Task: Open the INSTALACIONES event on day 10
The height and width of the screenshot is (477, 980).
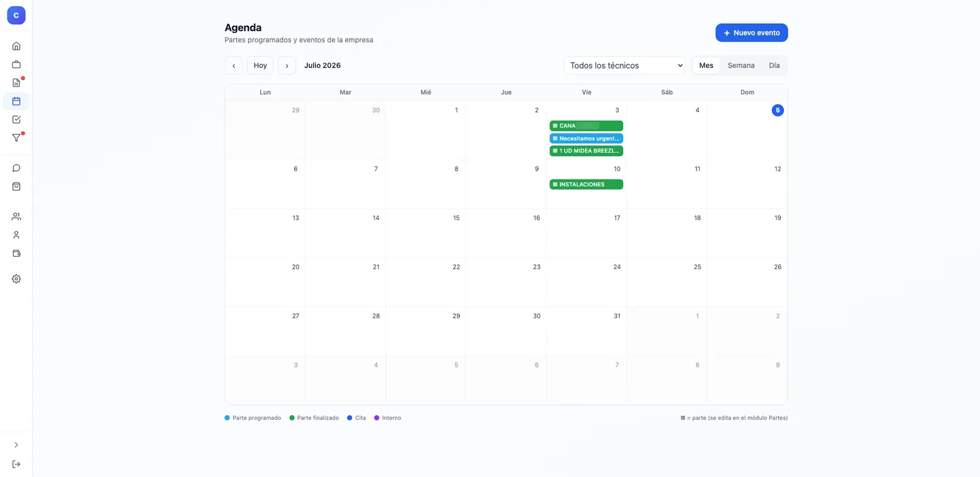Action: click(586, 185)
